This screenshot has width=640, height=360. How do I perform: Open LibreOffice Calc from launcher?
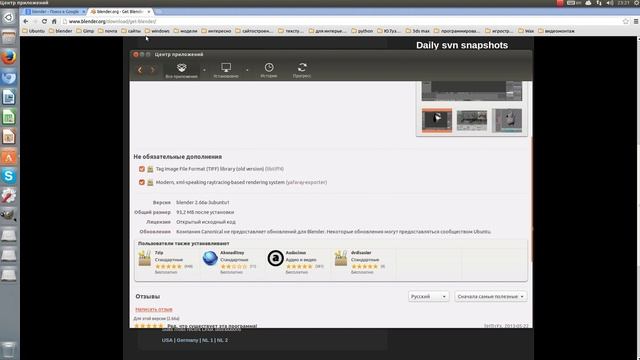9,117
